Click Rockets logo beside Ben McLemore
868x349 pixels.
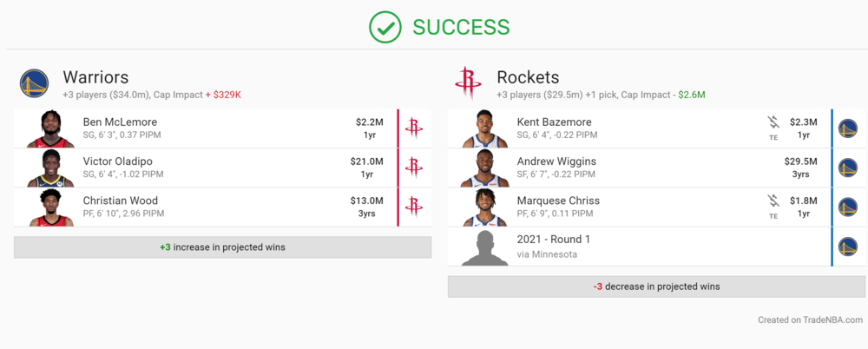(414, 128)
